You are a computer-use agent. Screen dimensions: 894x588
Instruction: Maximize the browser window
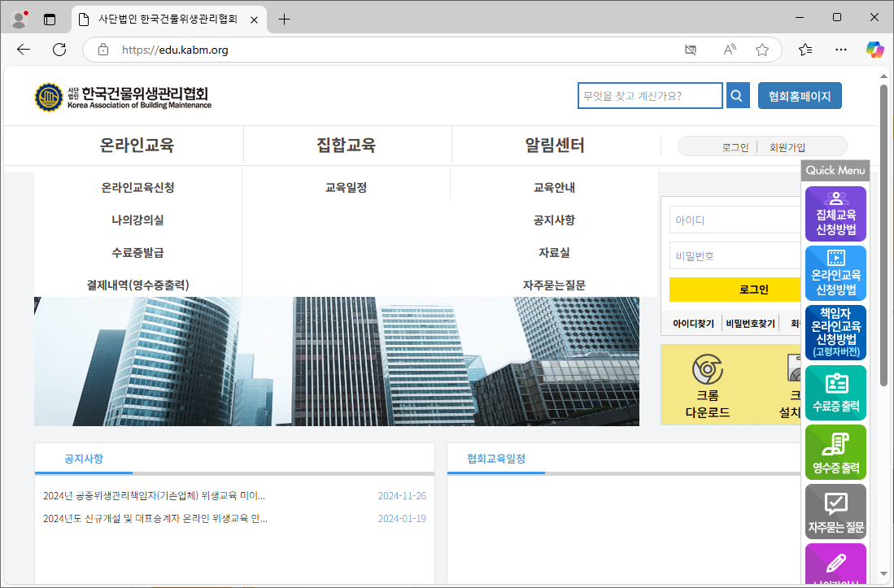pyautogui.click(x=837, y=18)
